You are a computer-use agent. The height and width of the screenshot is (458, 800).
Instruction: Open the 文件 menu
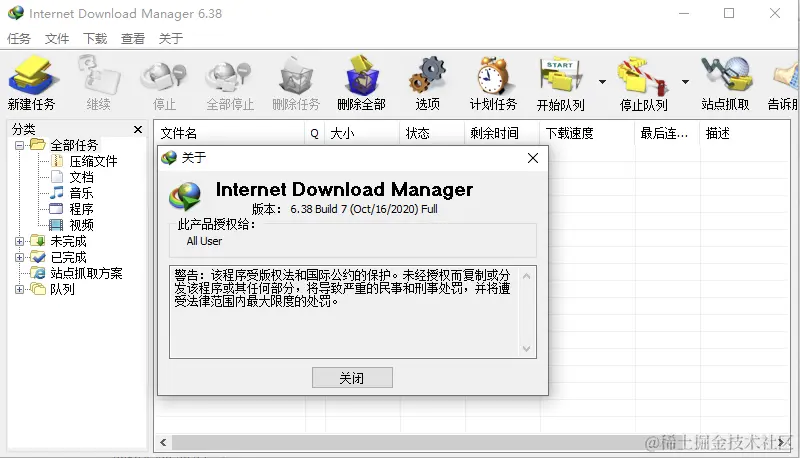point(57,38)
